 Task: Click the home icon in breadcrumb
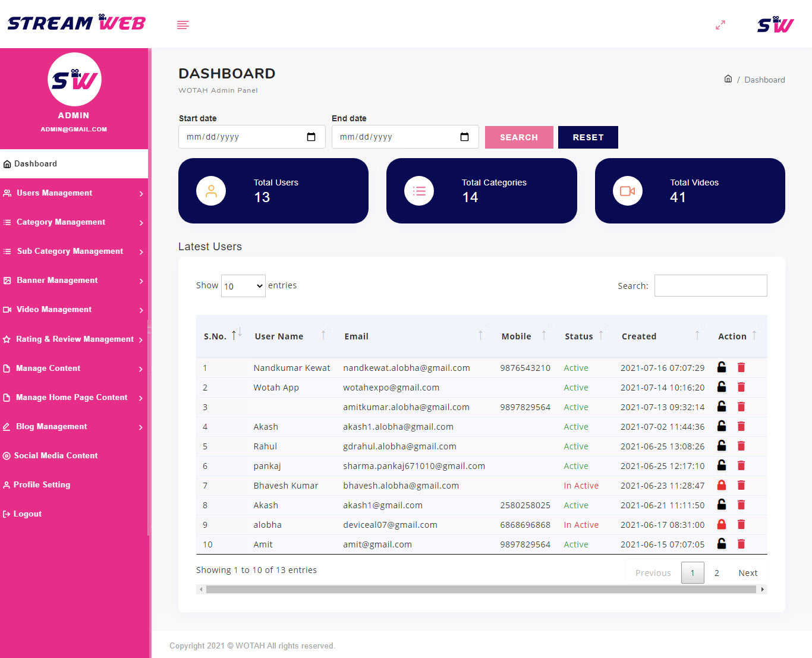click(x=728, y=79)
